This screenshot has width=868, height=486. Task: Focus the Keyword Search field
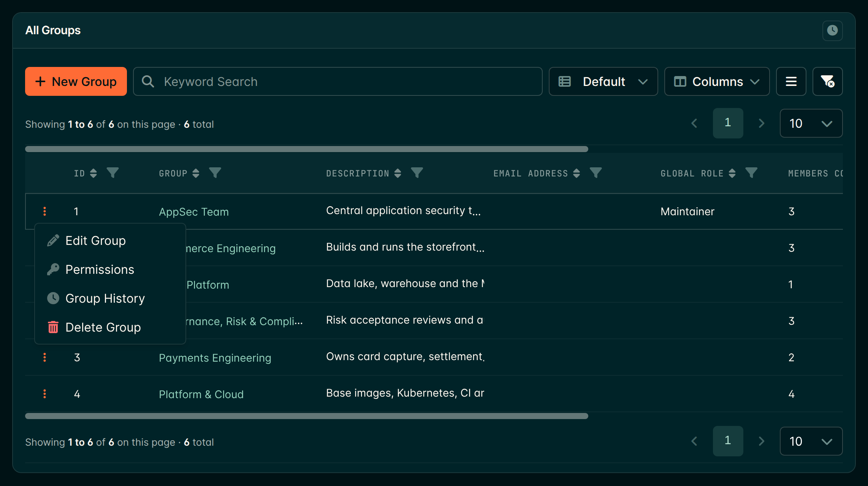tap(337, 81)
